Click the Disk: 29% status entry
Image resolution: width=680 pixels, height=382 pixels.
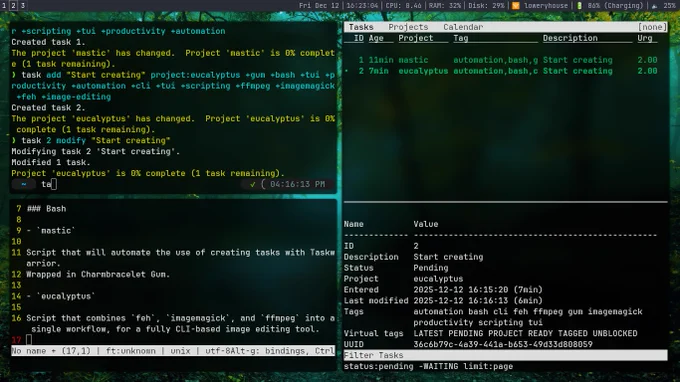[486, 6]
